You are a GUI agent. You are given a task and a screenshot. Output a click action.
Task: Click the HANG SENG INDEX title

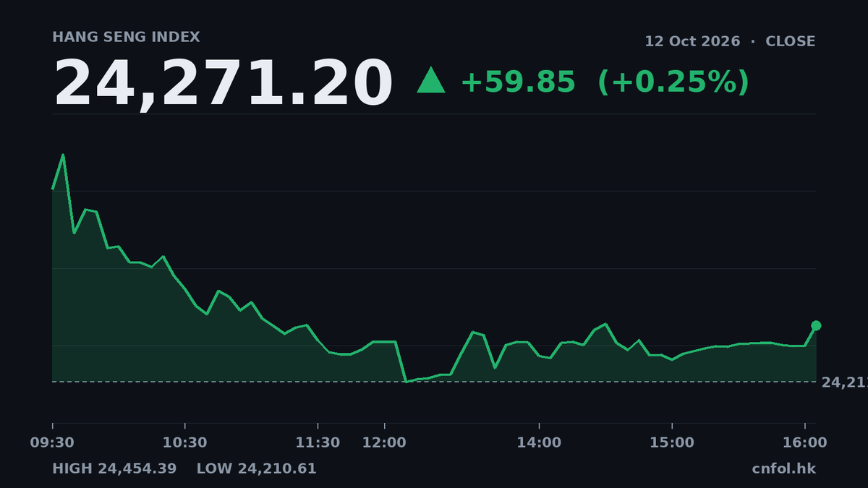pyautogui.click(x=127, y=37)
